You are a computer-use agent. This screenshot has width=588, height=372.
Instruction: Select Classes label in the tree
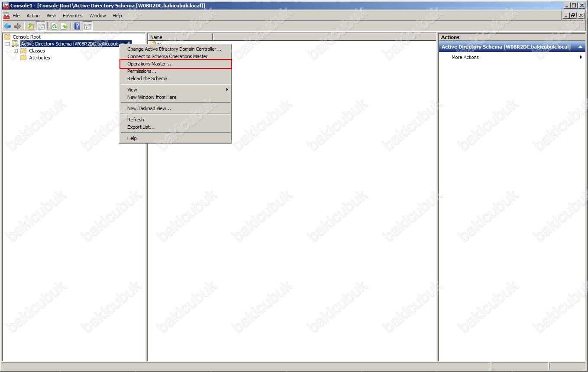[x=37, y=51]
